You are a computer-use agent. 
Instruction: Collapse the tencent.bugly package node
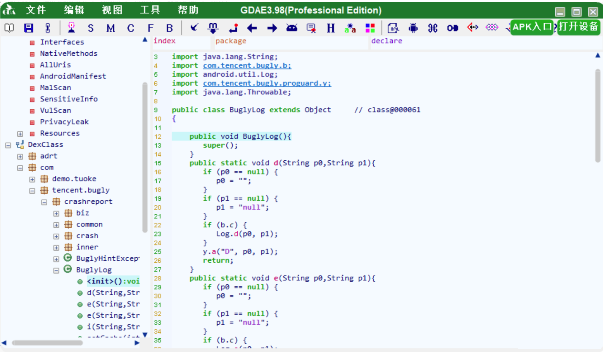[32, 191]
